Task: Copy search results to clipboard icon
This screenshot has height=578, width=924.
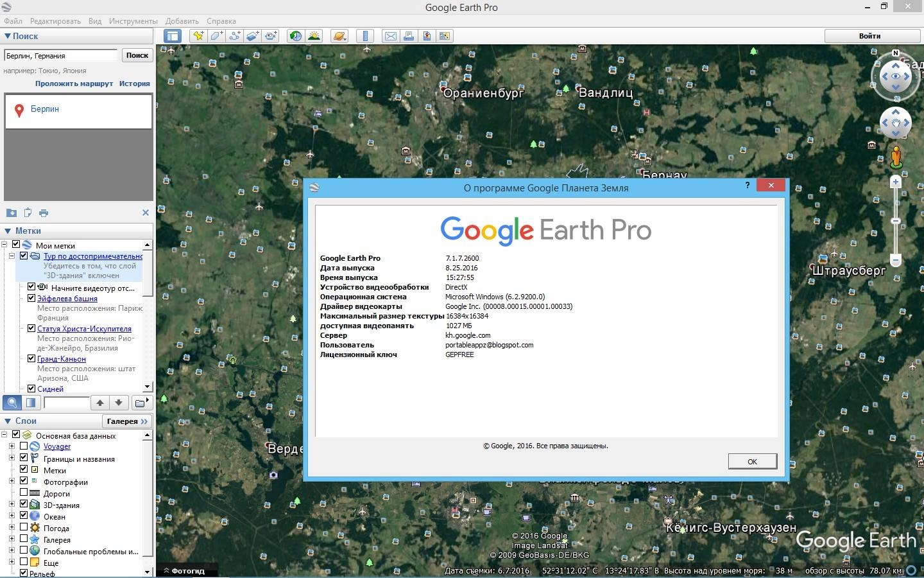Action: point(28,213)
